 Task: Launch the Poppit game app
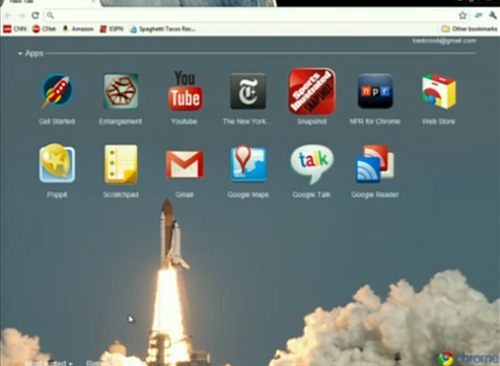point(57,164)
